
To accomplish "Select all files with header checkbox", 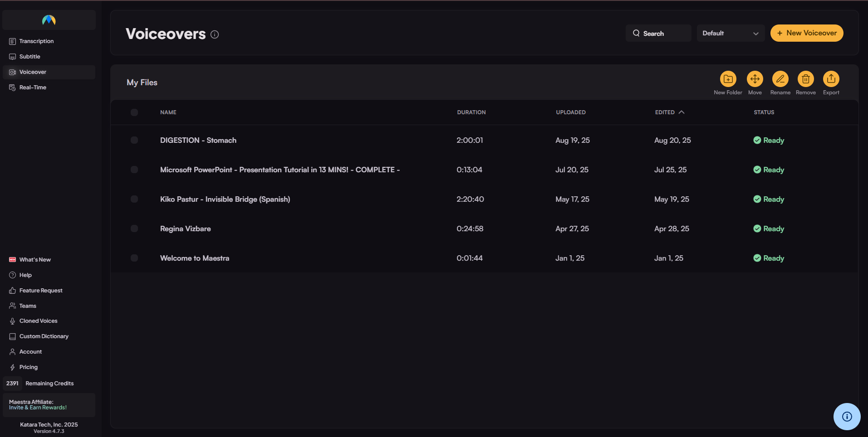I will 134,112.
